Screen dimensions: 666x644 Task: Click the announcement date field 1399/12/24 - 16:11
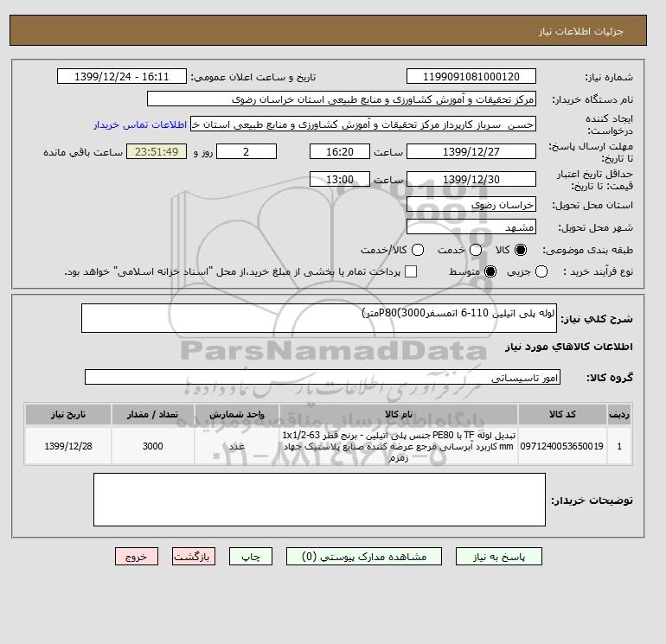point(122,76)
